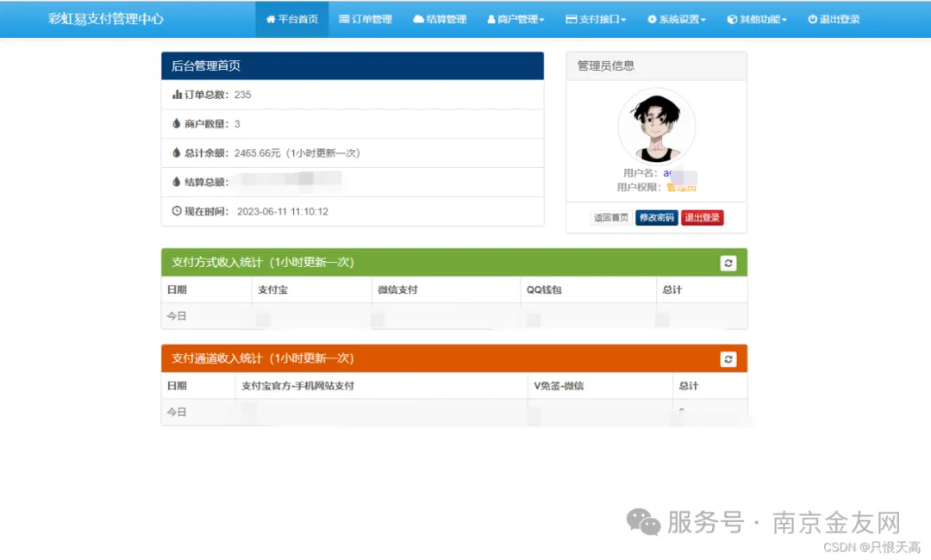Screen dimensions: 931x560
Task: Click 退出登录 in the top navbar
Action: click(834, 19)
